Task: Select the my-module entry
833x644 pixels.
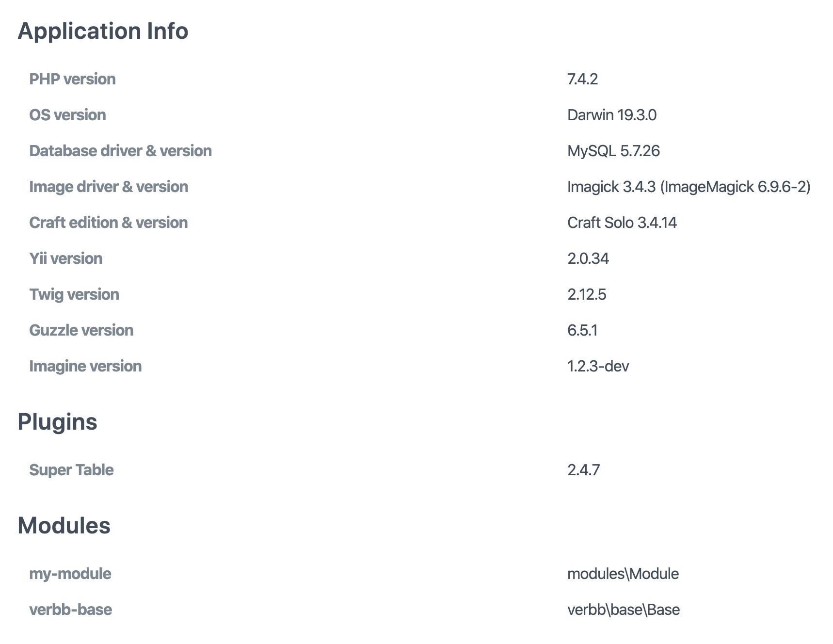Action: 70,573
